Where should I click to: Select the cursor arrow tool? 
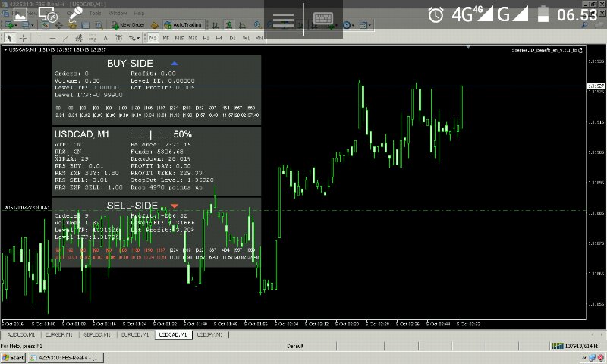click(x=9, y=37)
